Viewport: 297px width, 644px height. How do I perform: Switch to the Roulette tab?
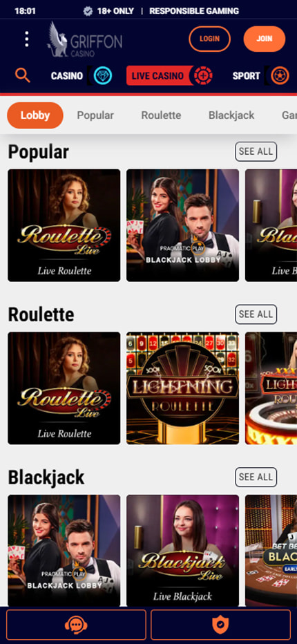point(161,115)
